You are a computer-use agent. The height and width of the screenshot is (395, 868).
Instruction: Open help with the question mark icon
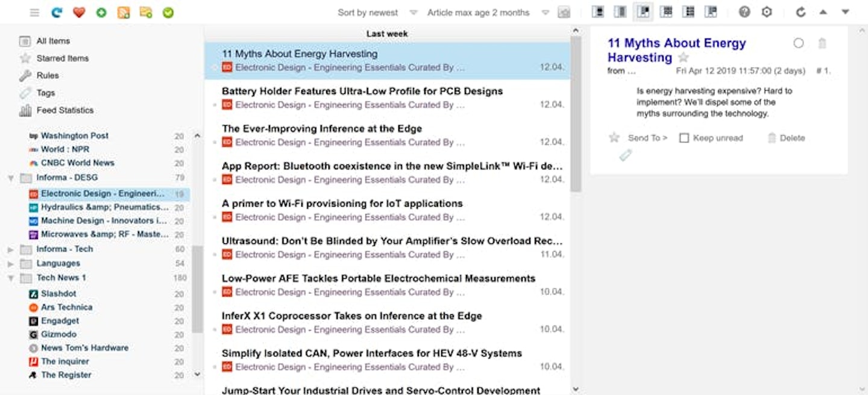pyautogui.click(x=744, y=12)
